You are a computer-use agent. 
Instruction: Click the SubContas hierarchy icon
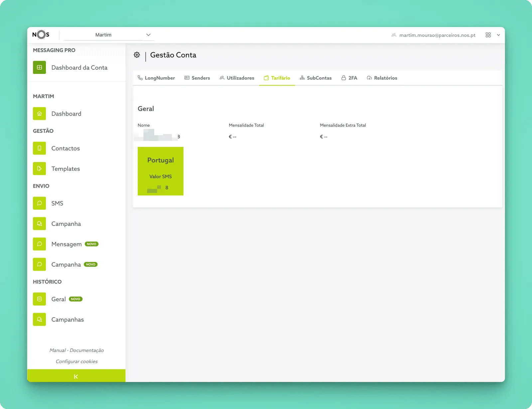click(302, 78)
